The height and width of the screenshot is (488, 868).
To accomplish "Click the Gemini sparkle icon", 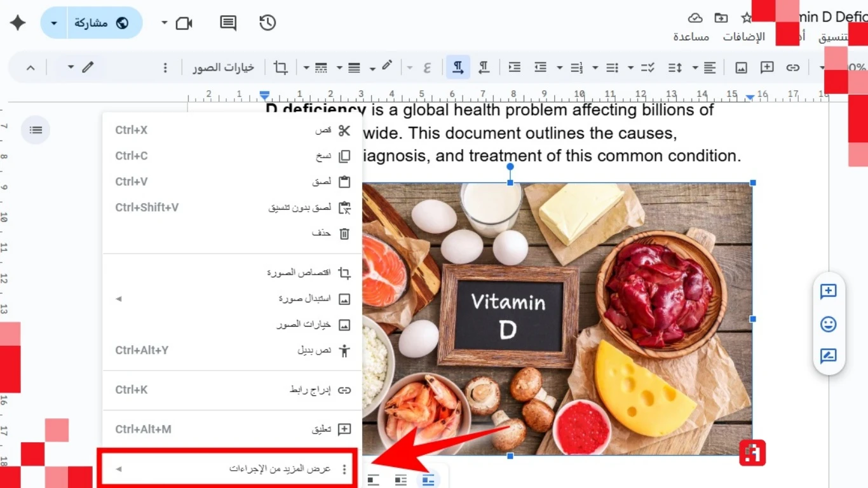I will (x=18, y=23).
